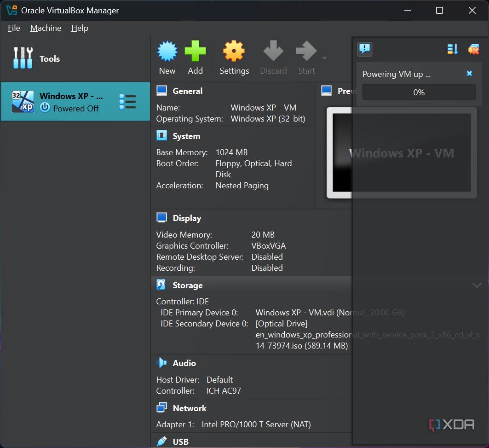The height and width of the screenshot is (448, 489).
Task: Click the Network adapter icon
Action: pos(161,407)
